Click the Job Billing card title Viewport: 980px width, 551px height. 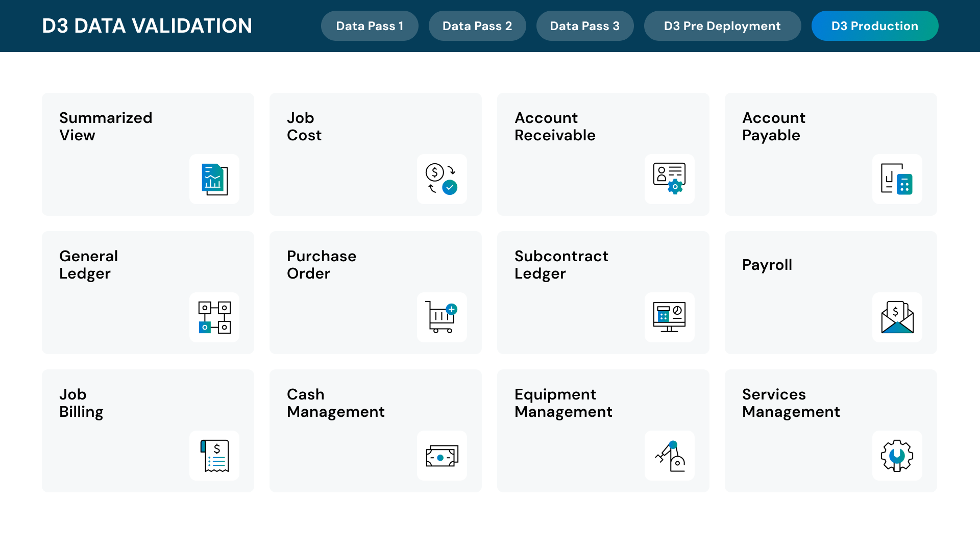coord(81,403)
